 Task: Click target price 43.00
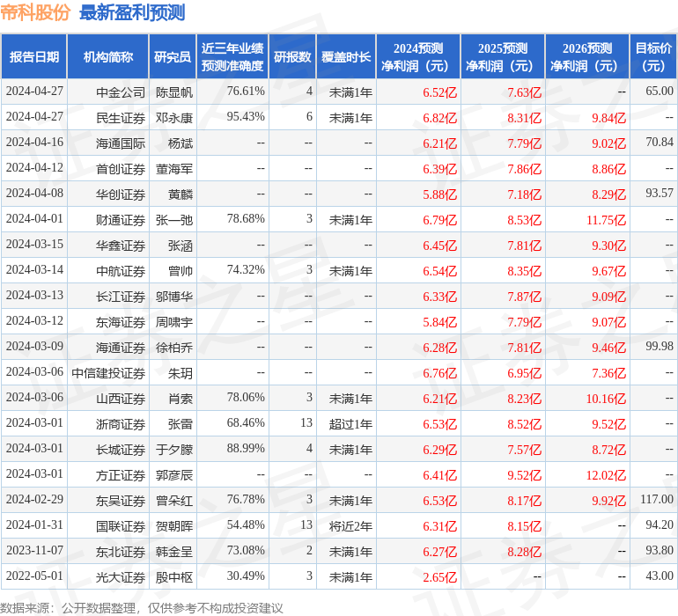pos(660,576)
